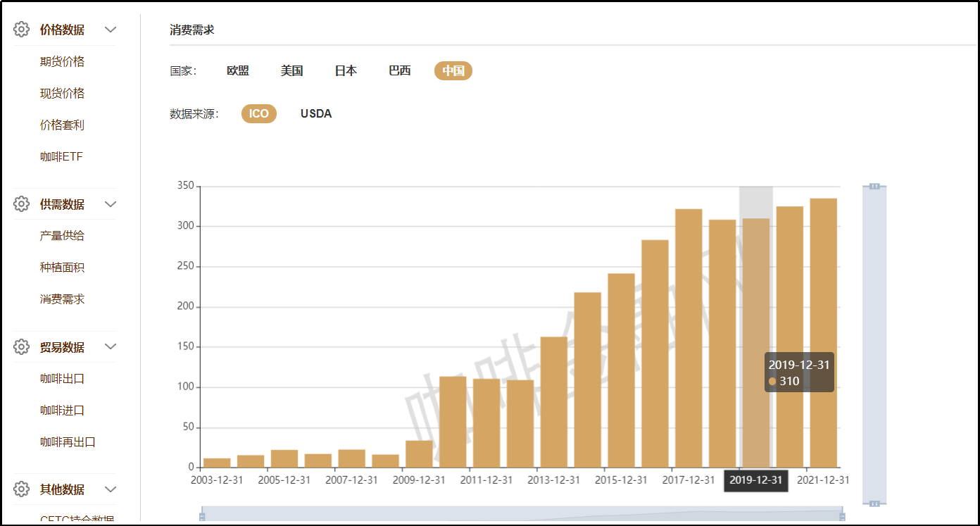980x526 pixels.
Task: Click the top handle of vertical zoom slider
Action: pyautogui.click(x=874, y=186)
